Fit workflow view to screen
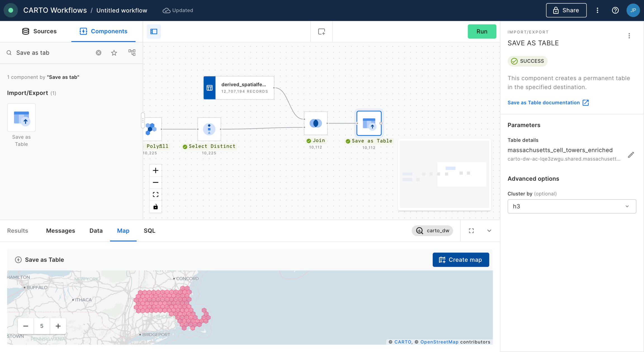644x352 pixels. pos(155,194)
